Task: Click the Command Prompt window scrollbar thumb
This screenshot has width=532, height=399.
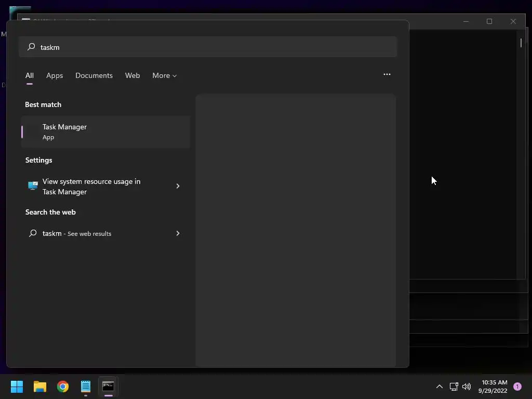Action: pos(521,43)
